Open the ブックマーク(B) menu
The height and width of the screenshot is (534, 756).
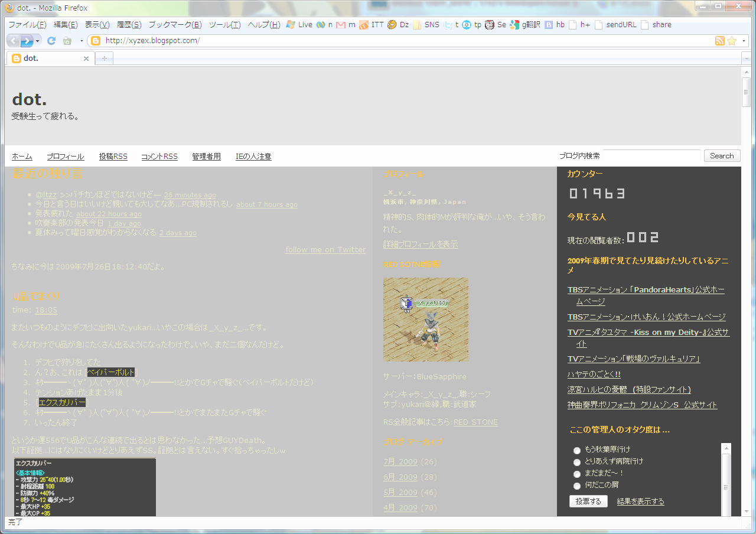click(175, 25)
